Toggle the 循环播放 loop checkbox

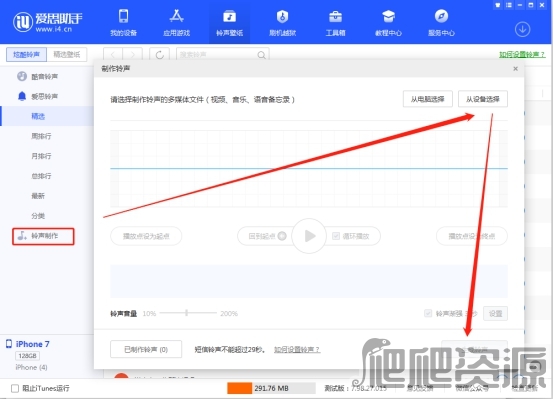pos(336,236)
